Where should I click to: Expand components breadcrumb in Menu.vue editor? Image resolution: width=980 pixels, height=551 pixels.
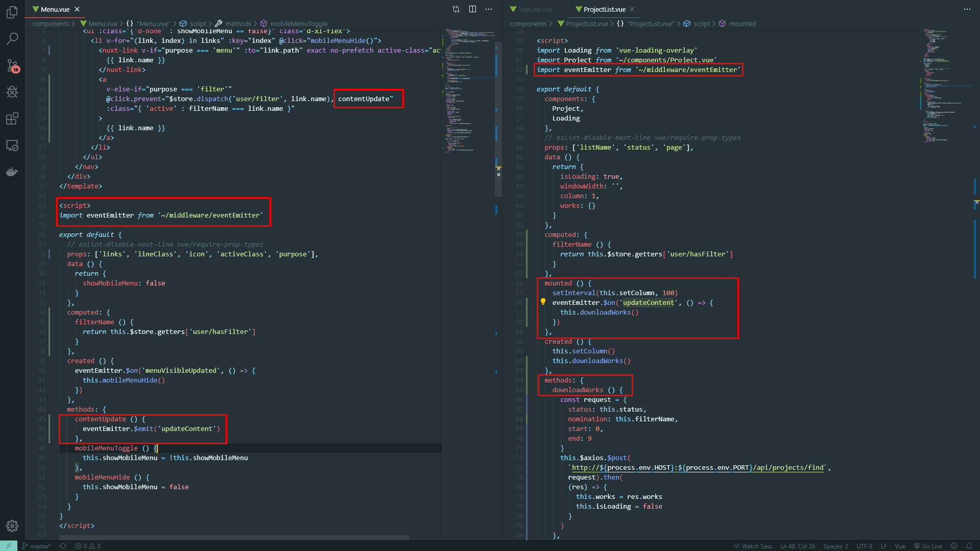pos(51,23)
